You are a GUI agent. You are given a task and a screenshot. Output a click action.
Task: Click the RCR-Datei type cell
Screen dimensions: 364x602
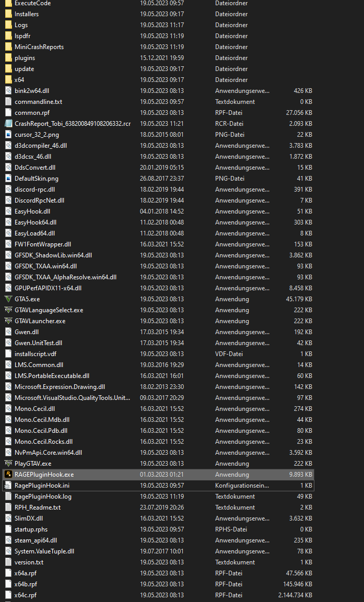pyautogui.click(x=229, y=124)
